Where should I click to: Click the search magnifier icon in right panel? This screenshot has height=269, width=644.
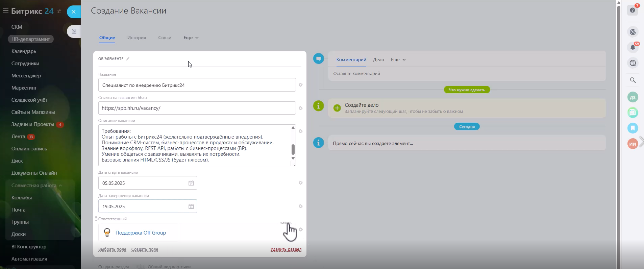[633, 80]
